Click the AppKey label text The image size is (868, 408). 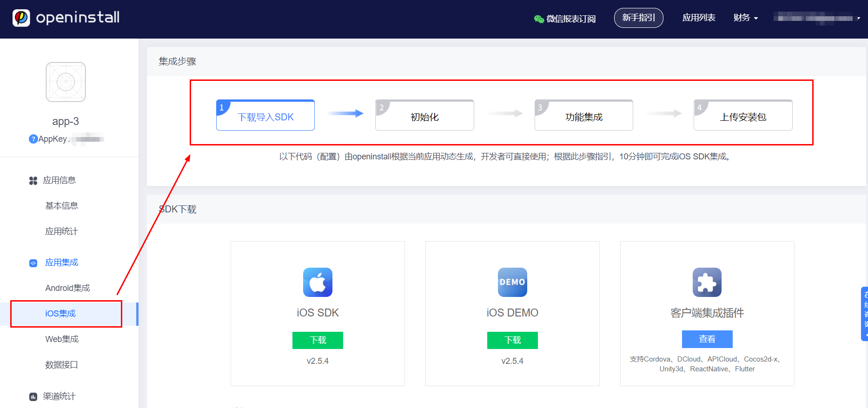53,139
